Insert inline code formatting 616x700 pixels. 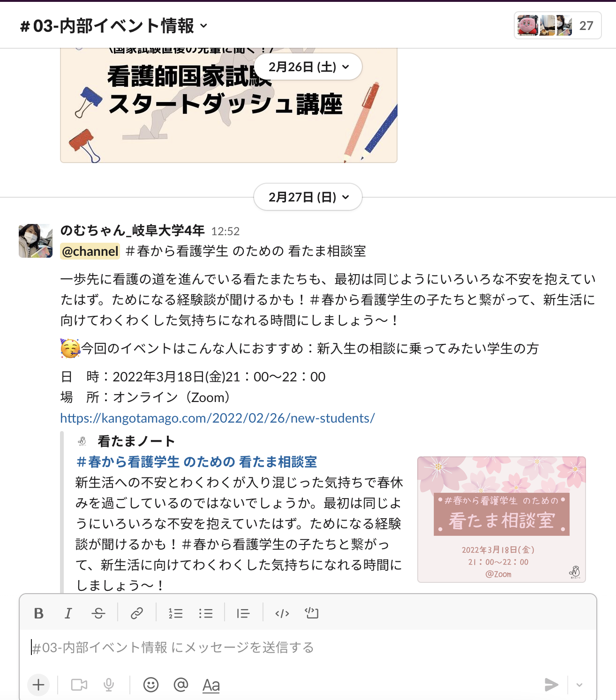pyautogui.click(x=282, y=613)
